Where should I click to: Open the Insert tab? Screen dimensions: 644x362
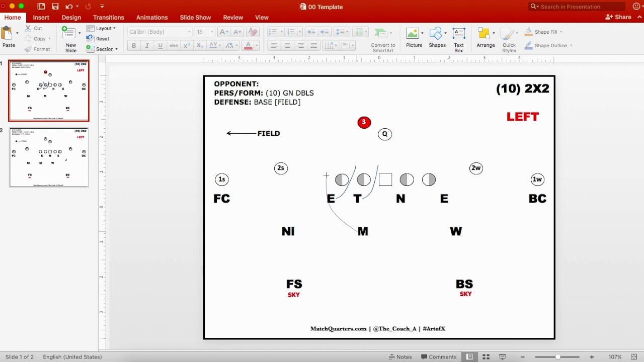41,17
